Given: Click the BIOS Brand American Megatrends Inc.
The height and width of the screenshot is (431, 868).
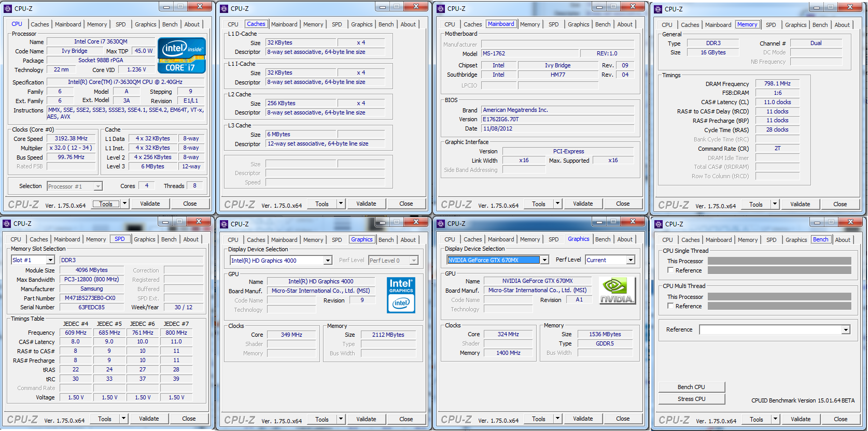Looking at the screenshot, I should click(557, 110).
